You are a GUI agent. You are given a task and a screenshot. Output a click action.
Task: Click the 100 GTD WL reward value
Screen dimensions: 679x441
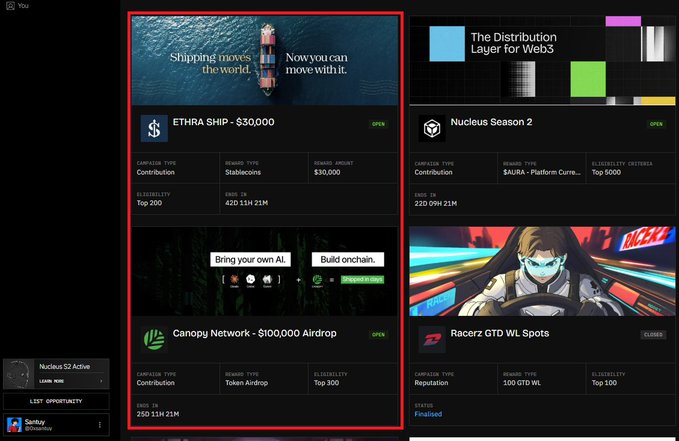click(522, 383)
